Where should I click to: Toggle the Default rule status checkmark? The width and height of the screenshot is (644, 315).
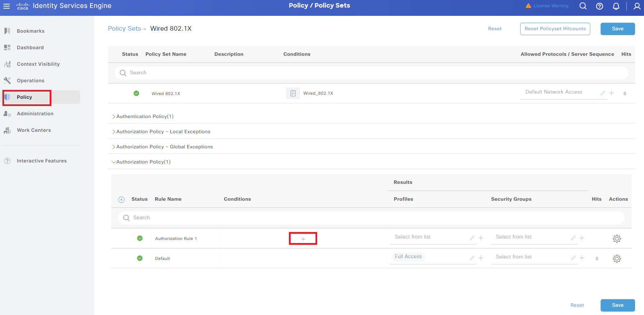click(140, 258)
